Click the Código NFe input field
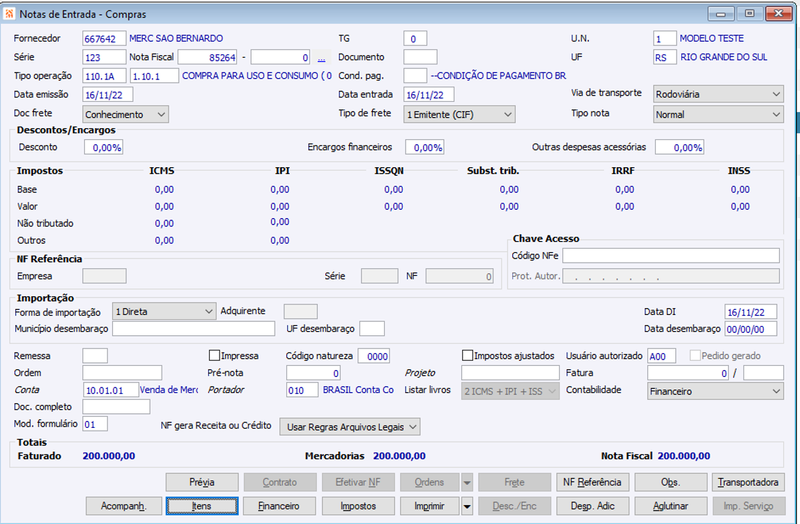 tap(671, 256)
